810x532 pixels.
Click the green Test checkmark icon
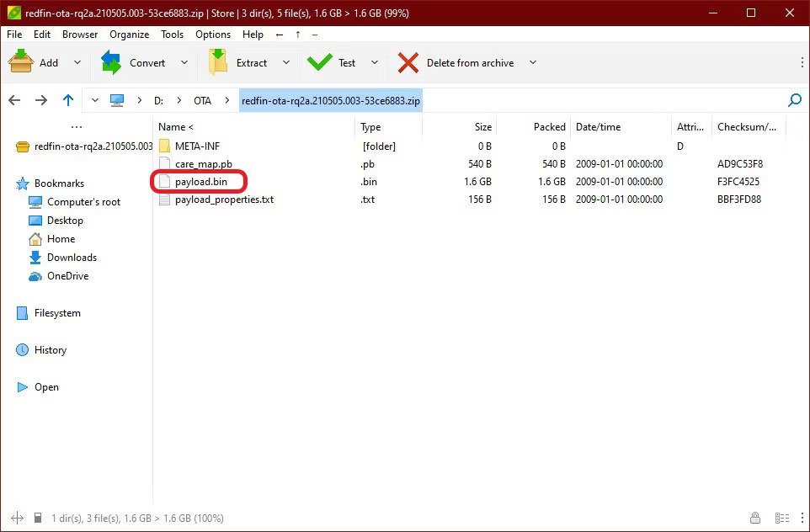pyautogui.click(x=319, y=62)
